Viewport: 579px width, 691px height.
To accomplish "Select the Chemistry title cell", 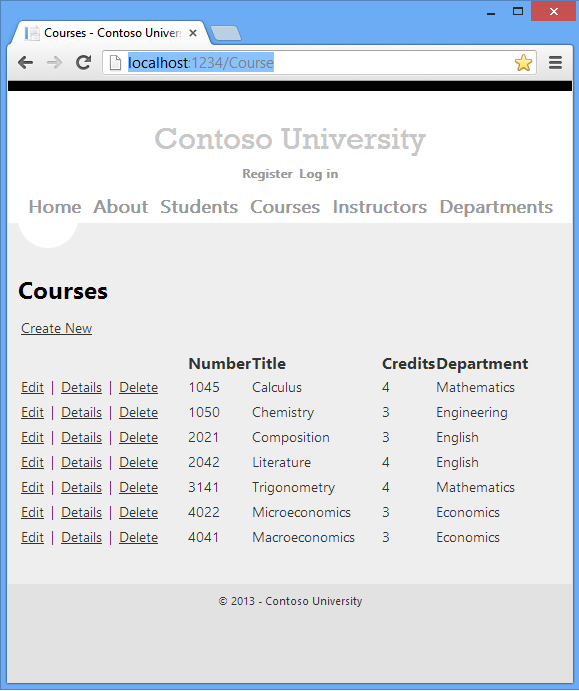I will click(x=283, y=412).
